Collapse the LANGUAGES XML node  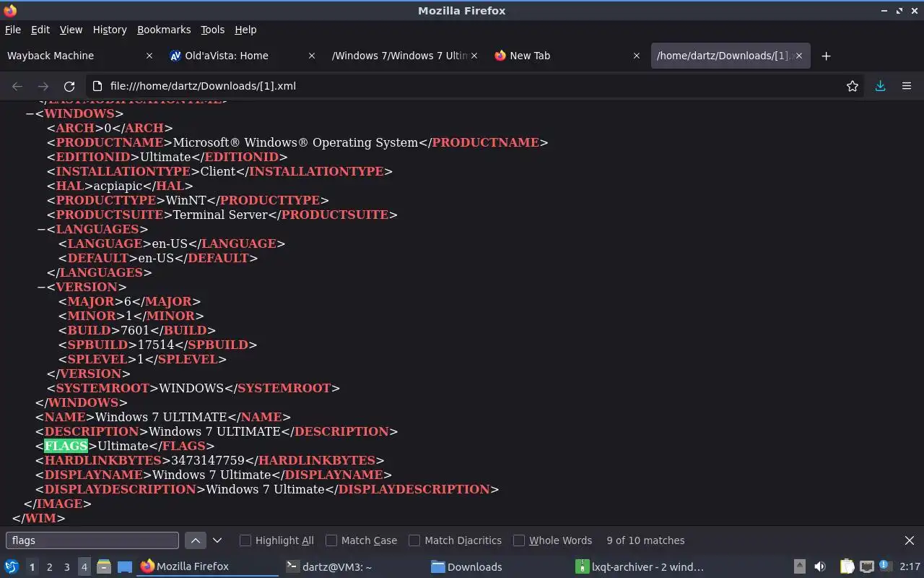pyautogui.click(x=41, y=229)
